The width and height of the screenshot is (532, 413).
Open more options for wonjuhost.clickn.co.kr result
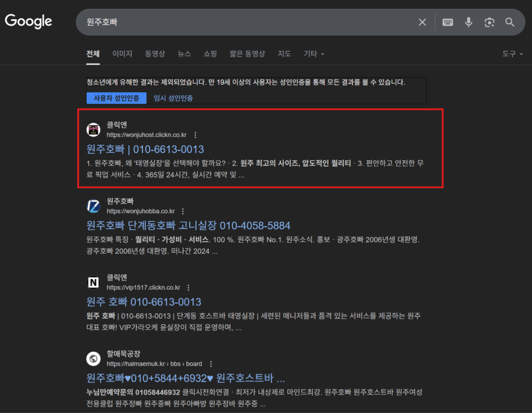pos(195,135)
